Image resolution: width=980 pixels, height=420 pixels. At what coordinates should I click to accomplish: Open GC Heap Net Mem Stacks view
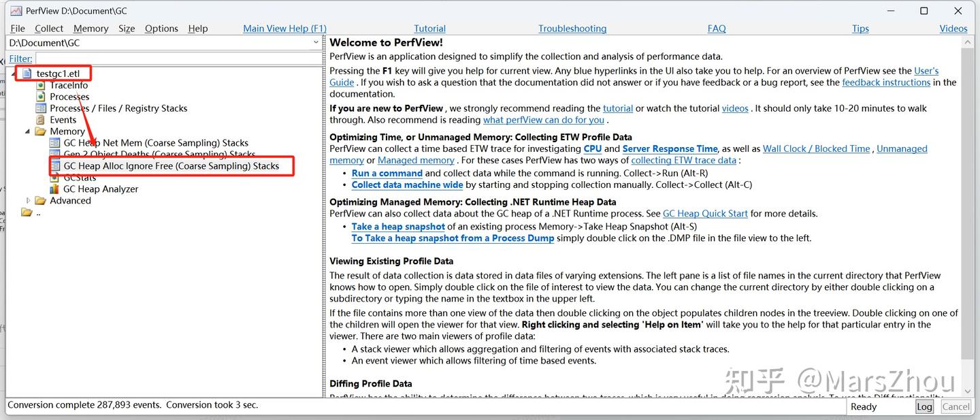point(53,142)
